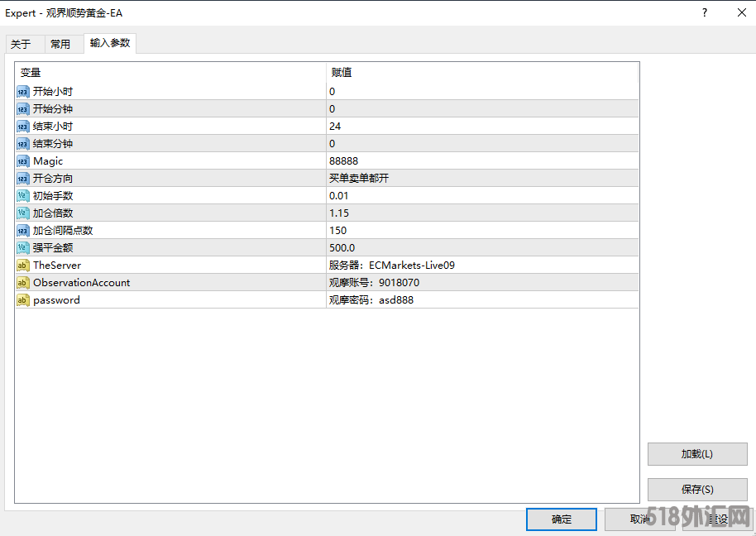The image size is (756, 536).
Task: Click the string icon next to ObservationAccount
Action: point(23,283)
